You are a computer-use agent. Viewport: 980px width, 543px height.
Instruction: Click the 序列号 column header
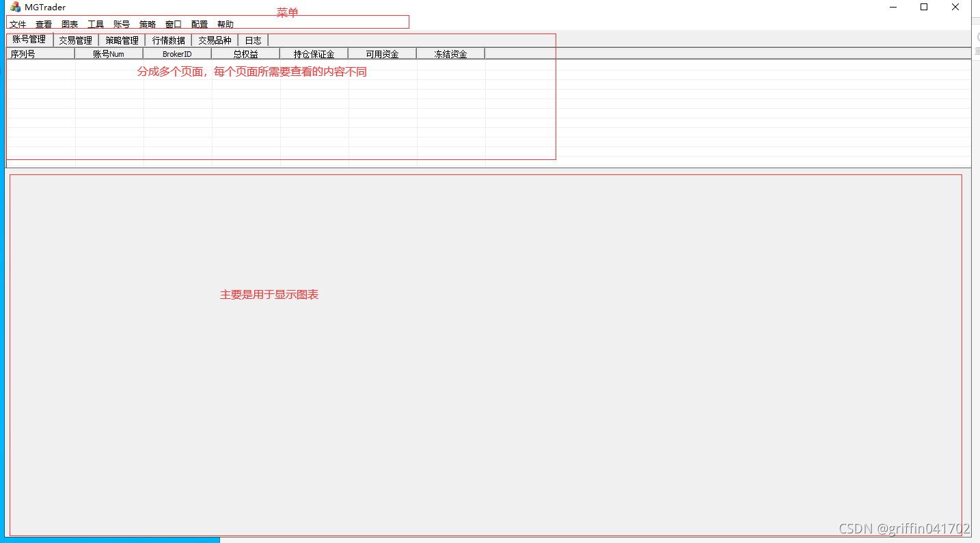40,54
